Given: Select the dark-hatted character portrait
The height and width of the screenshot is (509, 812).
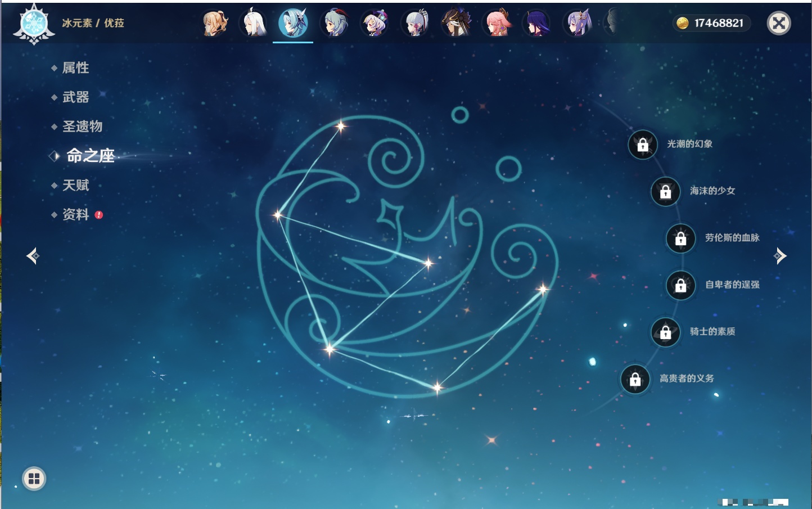Looking at the screenshot, I should click(456, 23).
